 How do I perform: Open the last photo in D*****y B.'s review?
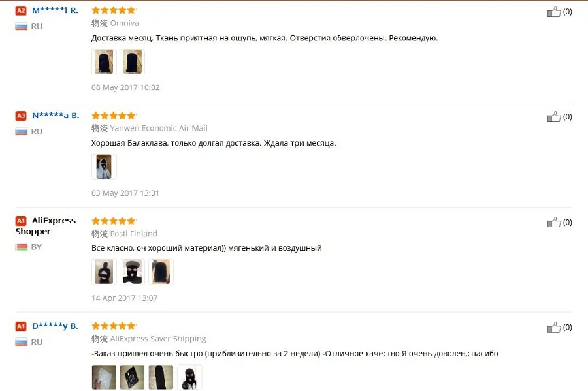[x=189, y=377]
